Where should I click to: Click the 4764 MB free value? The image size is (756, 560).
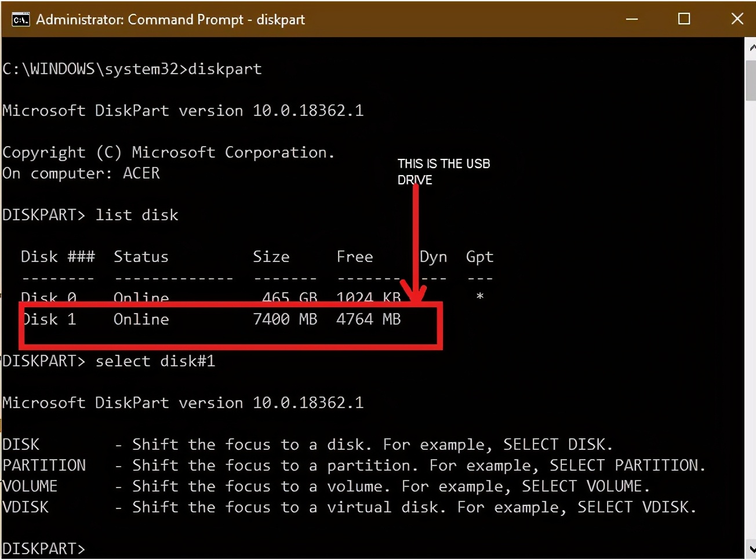368,319
